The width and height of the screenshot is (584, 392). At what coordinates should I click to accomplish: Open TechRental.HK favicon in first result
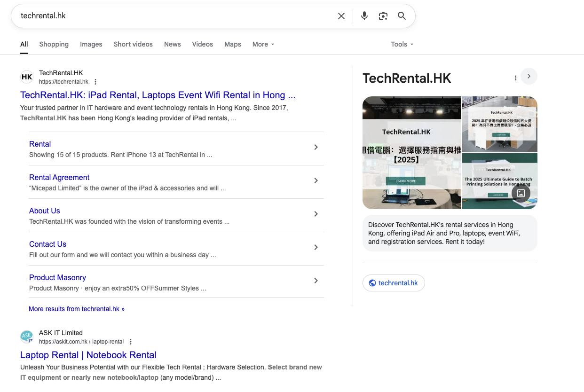click(x=27, y=77)
